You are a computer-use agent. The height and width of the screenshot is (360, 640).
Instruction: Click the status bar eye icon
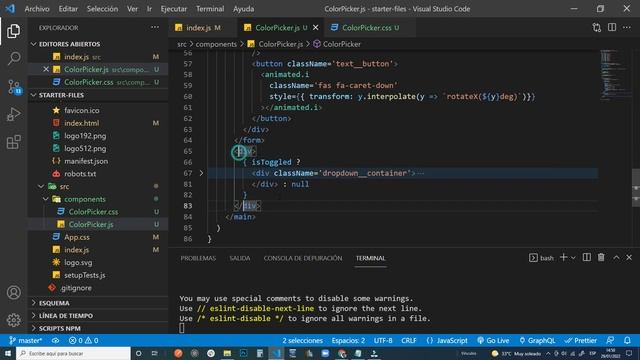coord(56,340)
